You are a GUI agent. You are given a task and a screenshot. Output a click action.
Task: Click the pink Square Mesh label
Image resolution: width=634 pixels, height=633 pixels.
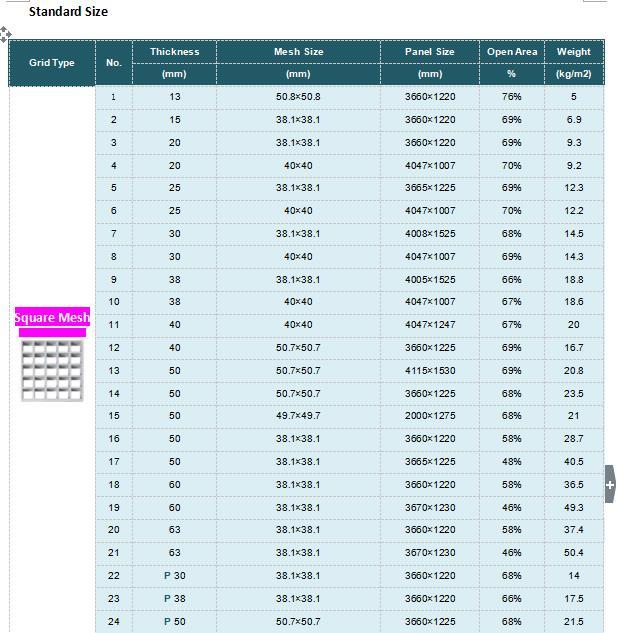coord(52,318)
